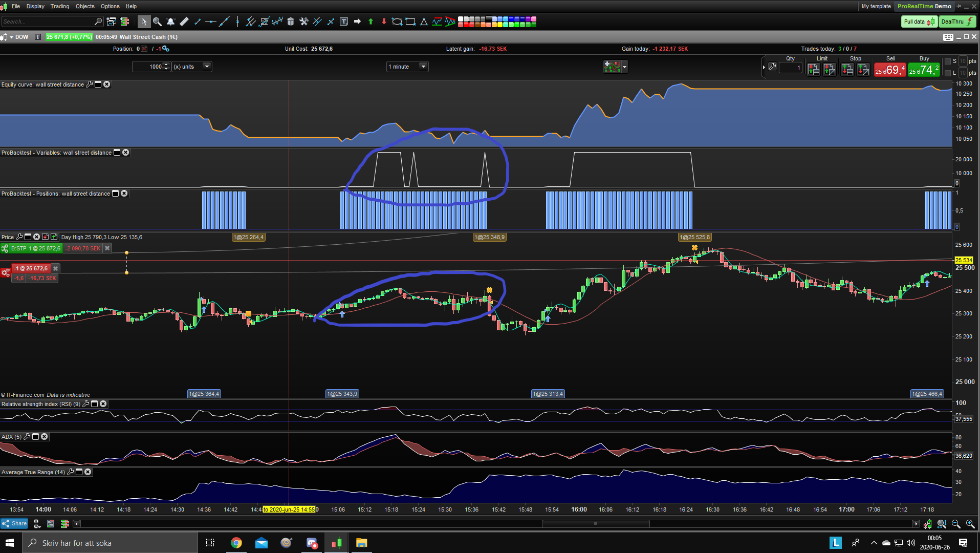Choose the trash bin delete-objects tool
This screenshot has height=553, width=980.
tap(291, 22)
